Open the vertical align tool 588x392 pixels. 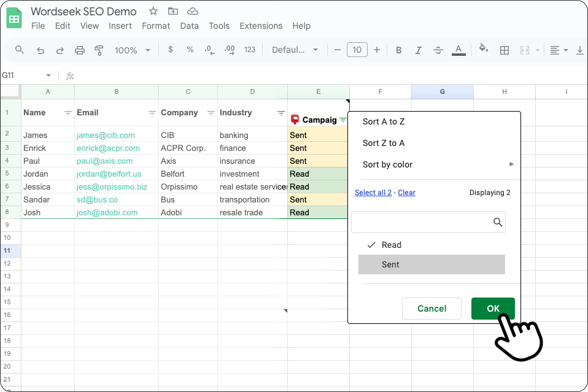pos(580,50)
